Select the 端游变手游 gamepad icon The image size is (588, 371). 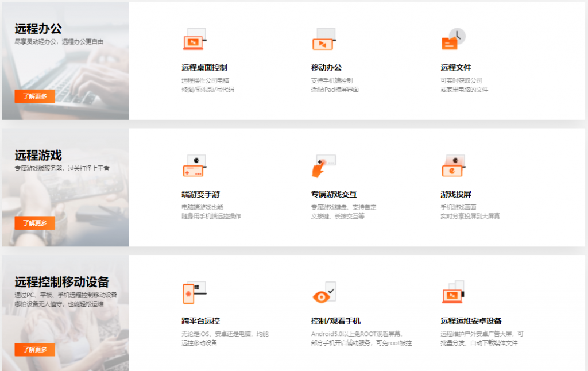[195, 165]
